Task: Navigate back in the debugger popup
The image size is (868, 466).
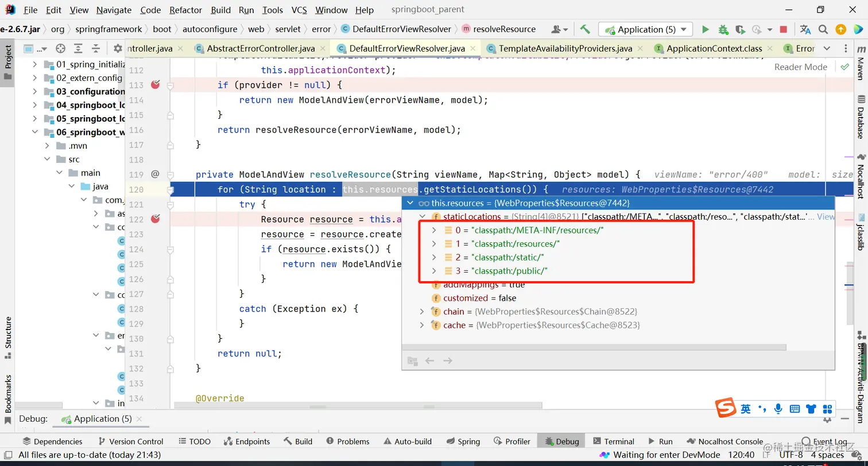Action: click(x=429, y=360)
